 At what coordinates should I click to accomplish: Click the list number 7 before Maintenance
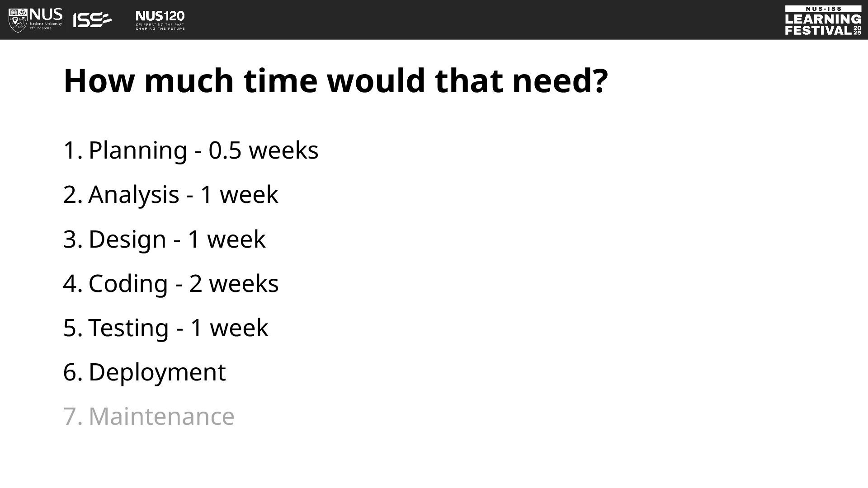pyautogui.click(x=72, y=417)
